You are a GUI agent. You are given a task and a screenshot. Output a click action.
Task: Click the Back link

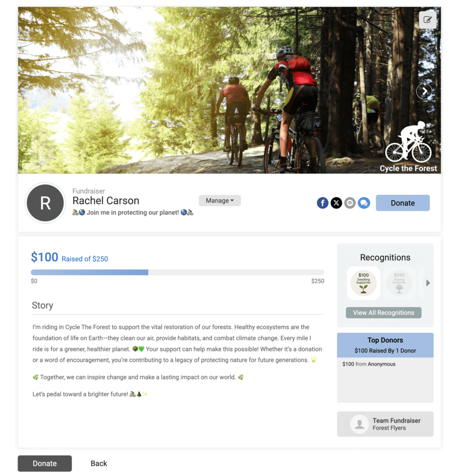99,463
